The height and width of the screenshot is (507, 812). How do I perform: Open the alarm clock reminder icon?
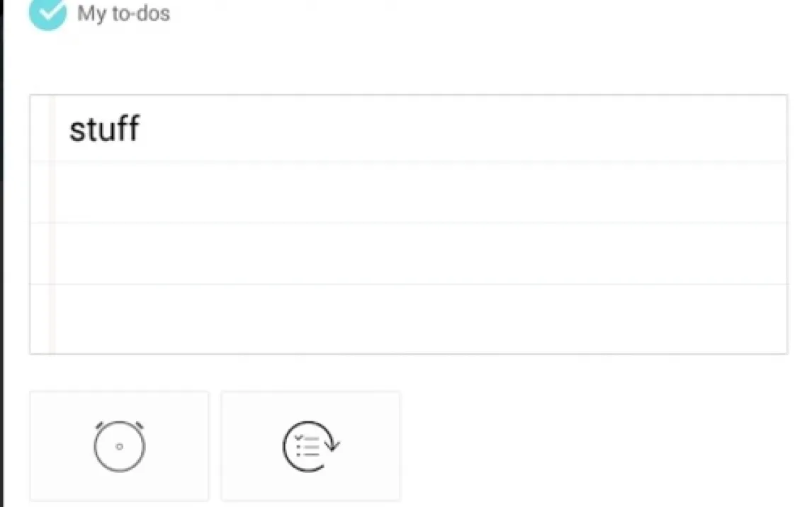(119, 446)
